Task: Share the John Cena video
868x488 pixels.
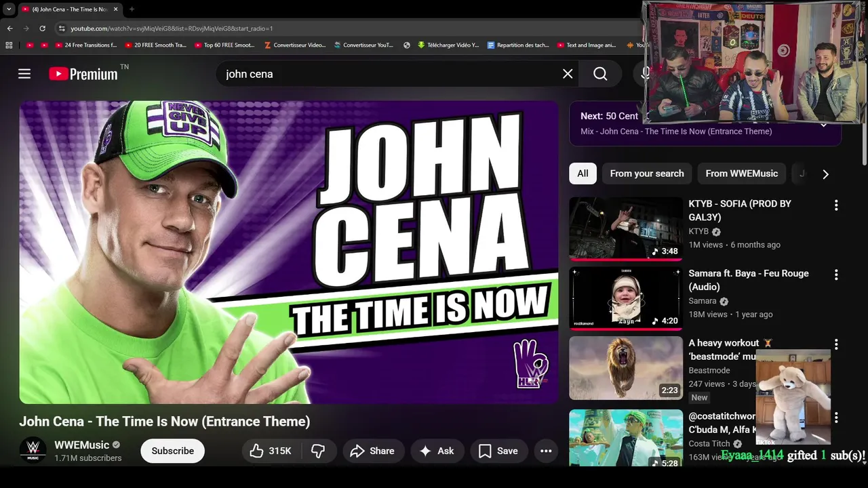Action: [372, 451]
